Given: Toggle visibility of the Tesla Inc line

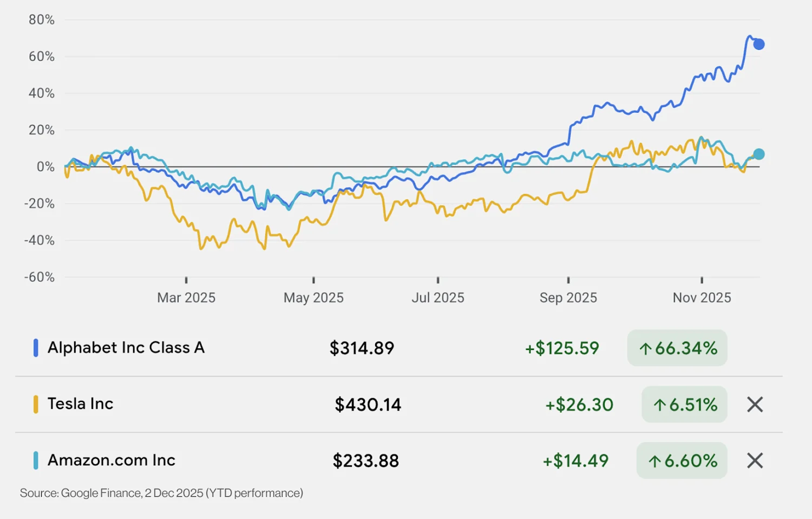Looking at the screenshot, I should (x=80, y=404).
